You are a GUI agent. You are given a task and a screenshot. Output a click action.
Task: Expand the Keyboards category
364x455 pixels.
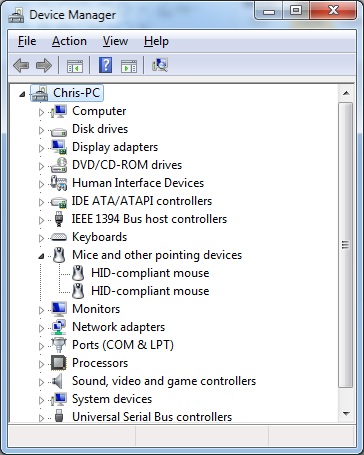(41, 238)
